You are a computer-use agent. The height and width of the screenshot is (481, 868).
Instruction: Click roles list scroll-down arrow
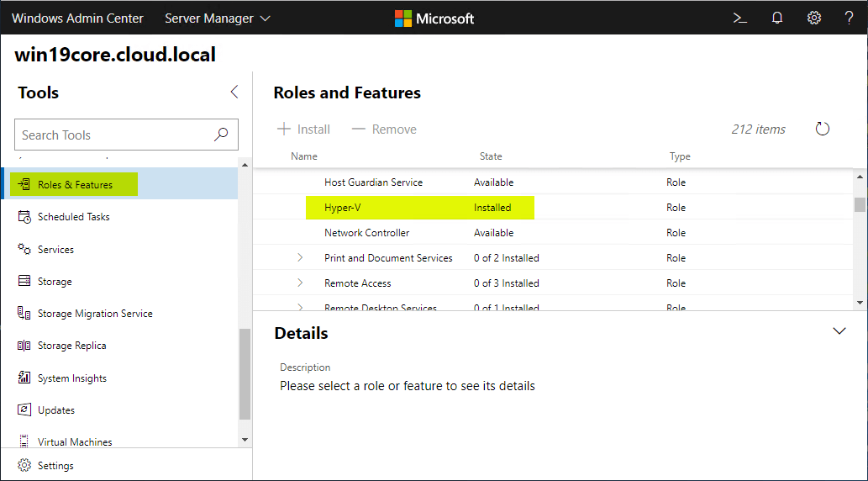coord(860,303)
